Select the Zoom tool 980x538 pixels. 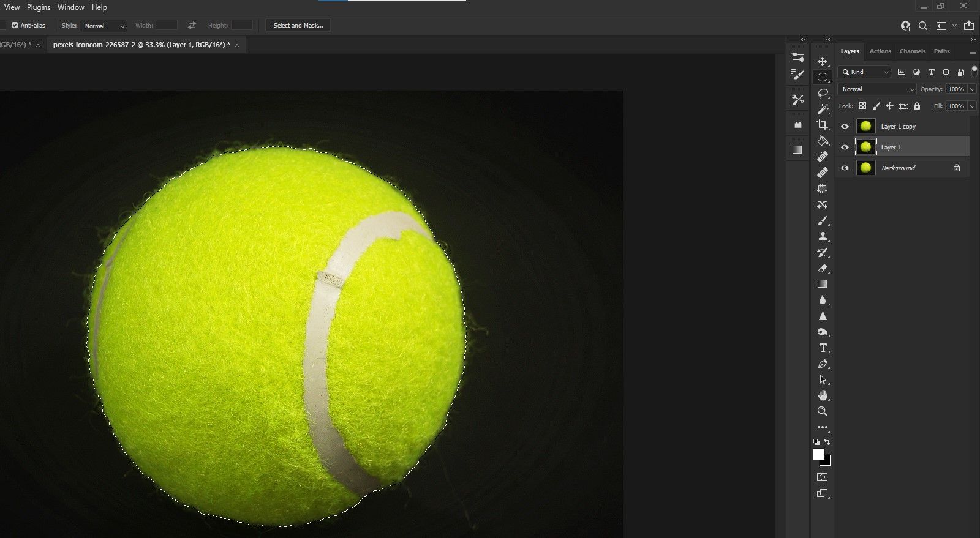tap(823, 411)
